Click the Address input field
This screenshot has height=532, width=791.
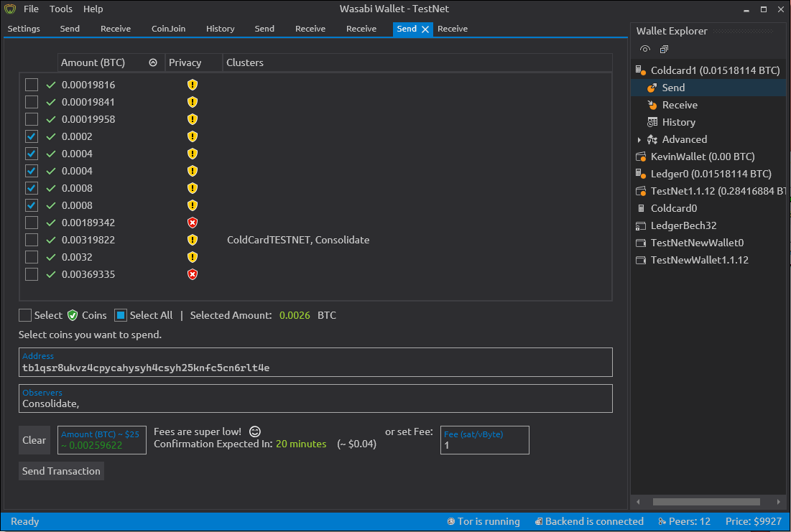click(316, 362)
